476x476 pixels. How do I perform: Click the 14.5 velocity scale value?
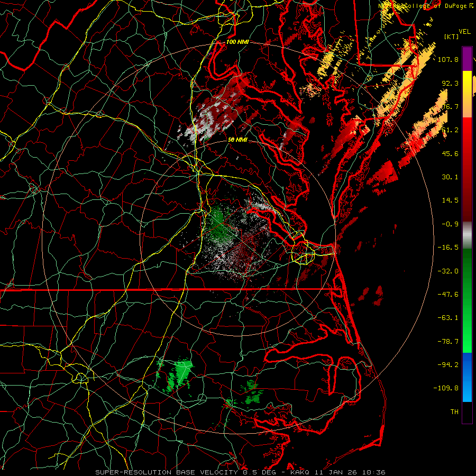(x=450, y=200)
